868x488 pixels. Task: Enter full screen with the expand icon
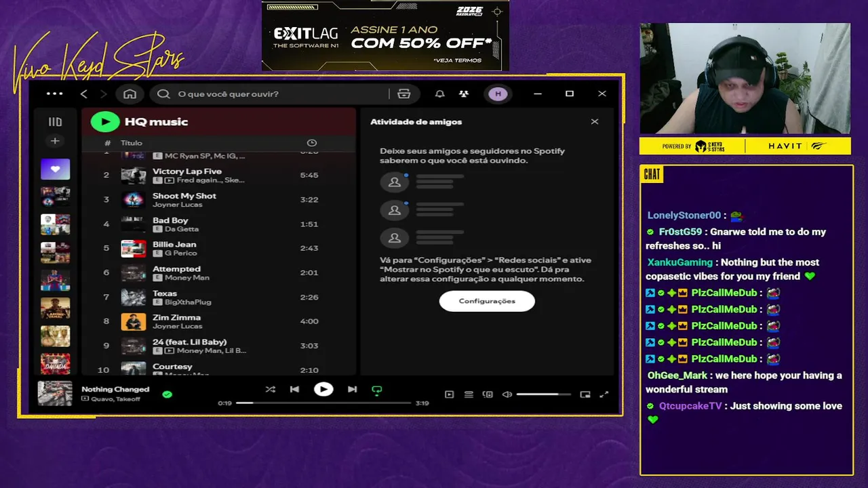pyautogui.click(x=604, y=394)
